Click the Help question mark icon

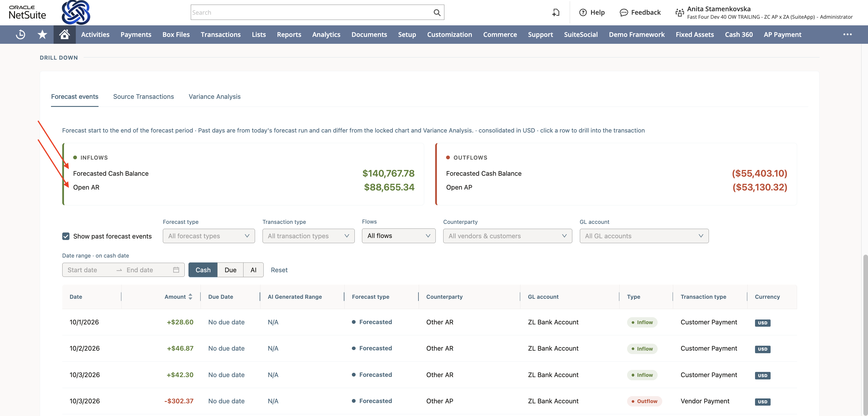(583, 12)
